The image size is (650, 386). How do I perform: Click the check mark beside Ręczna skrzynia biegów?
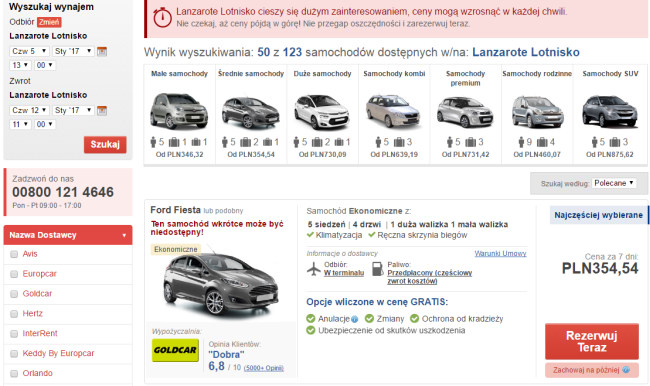(x=371, y=235)
